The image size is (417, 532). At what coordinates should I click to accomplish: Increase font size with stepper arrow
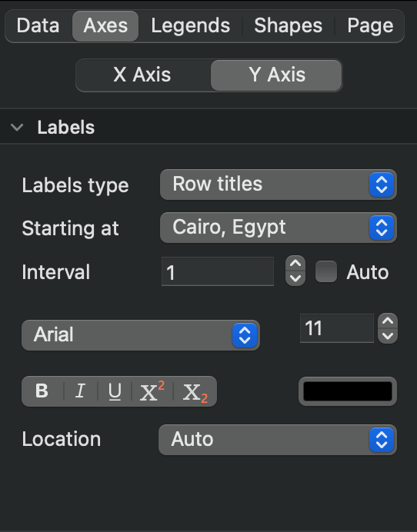pyautogui.click(x=388, y=321)
